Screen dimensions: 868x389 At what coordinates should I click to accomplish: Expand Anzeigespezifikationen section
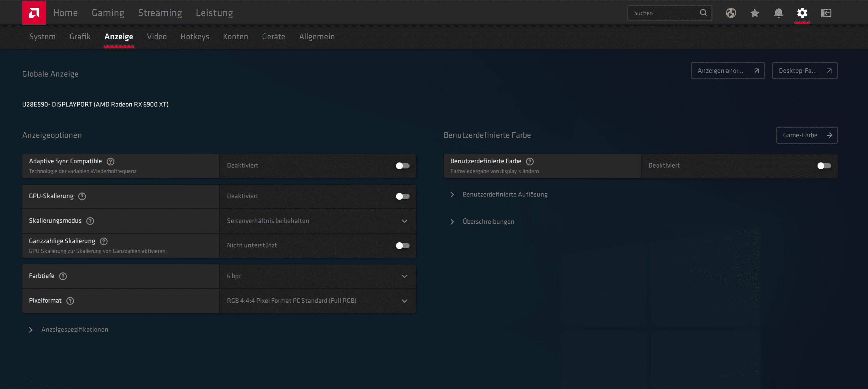(x=74, y=329)
